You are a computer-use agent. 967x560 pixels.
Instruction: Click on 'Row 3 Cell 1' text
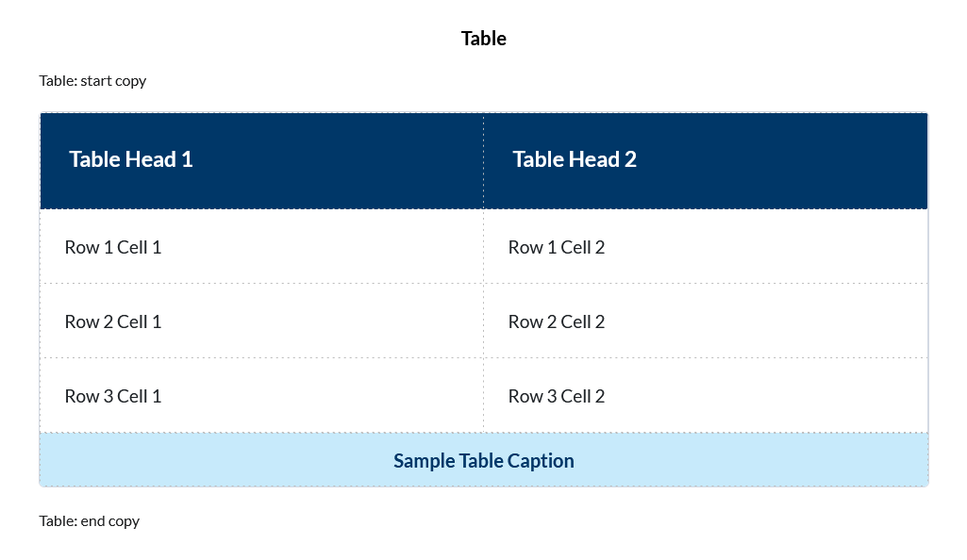coord(113,397)
